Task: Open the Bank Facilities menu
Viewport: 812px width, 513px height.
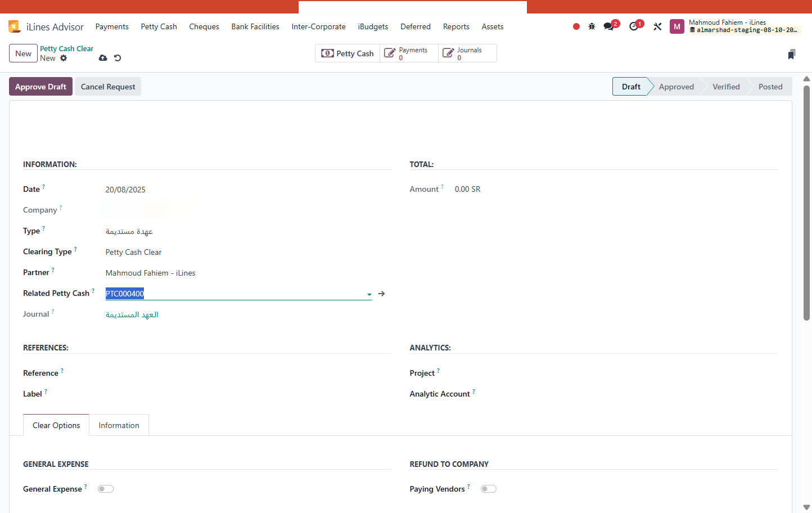Action: 255,26
